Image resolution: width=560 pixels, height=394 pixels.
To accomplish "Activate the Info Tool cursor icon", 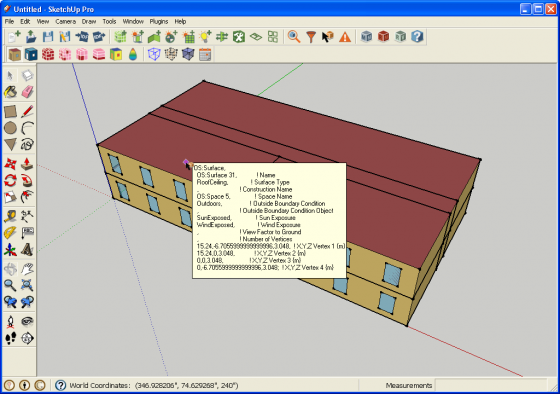I will [x=328, y=37].
